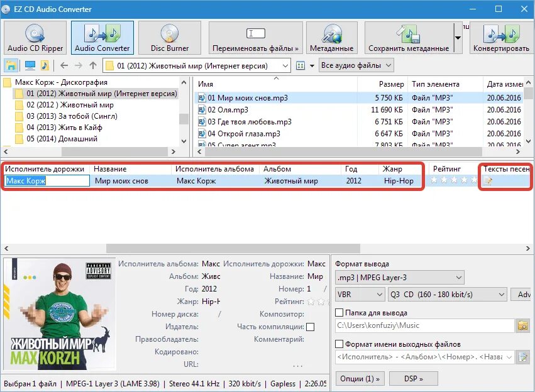
Task: Enable the Папка для вывода checkbox
Action: coord(339,313)
